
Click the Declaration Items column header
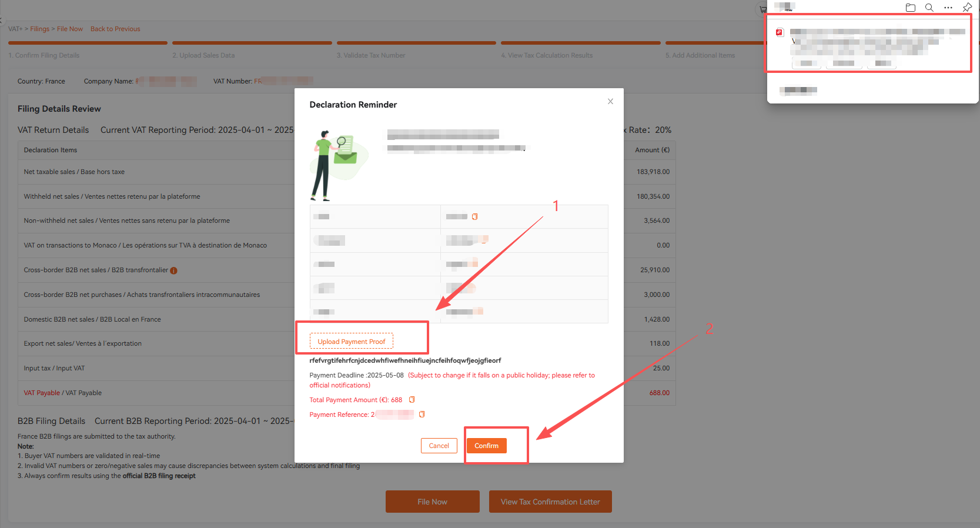click(x=51, y=150)
